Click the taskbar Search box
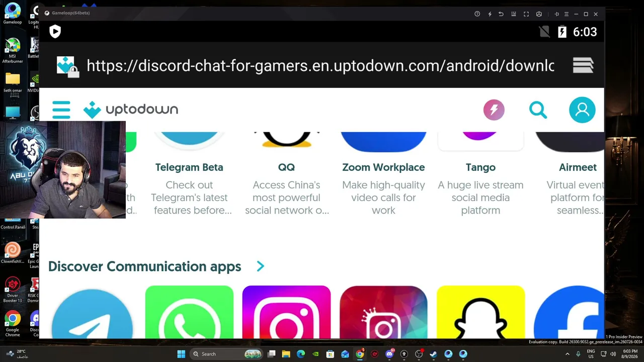 (227, 354)
